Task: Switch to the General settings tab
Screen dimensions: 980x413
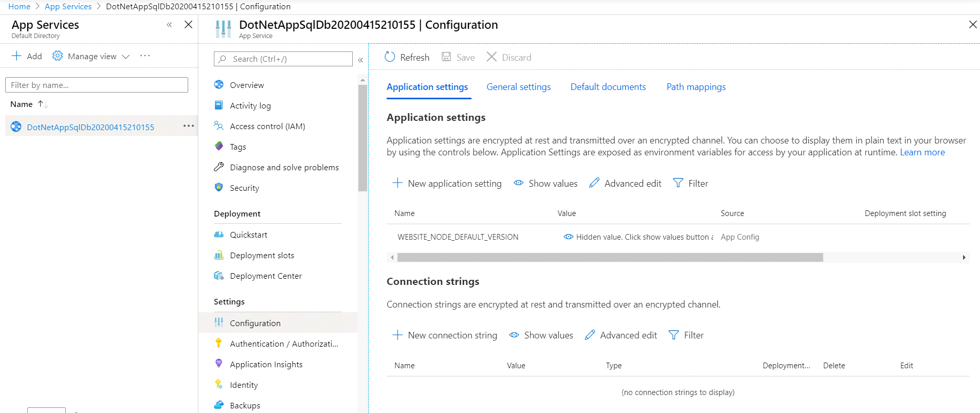Action: coord(518,87)
